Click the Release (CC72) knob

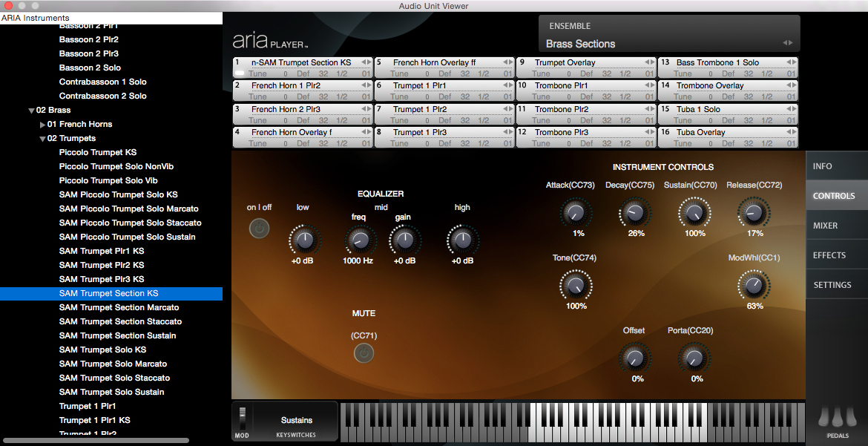pos(754,214)
